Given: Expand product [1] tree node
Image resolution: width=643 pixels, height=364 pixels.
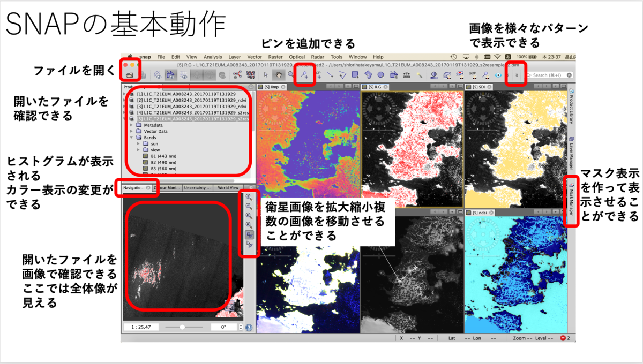Looking at the screenshot, I should [124, 94].
